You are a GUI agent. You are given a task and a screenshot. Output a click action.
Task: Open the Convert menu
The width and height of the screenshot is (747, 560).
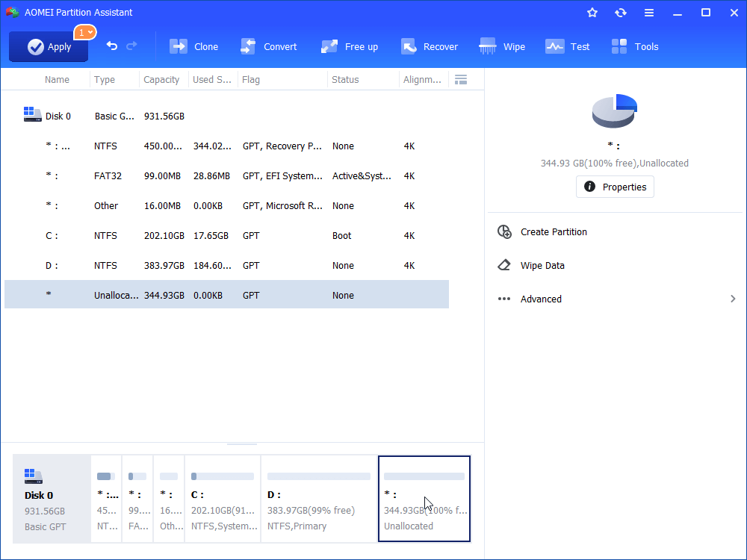coord(269,46)
